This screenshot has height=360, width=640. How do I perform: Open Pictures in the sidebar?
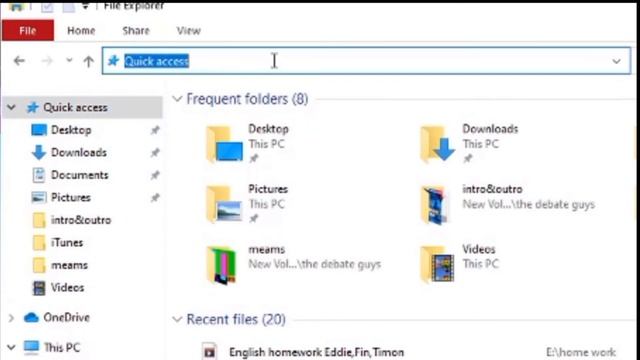coord(71,198)
